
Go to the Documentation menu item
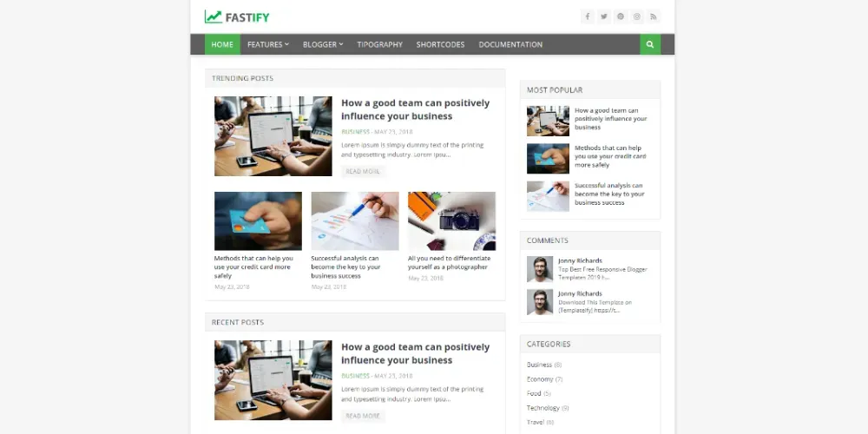tap(510, 44)
